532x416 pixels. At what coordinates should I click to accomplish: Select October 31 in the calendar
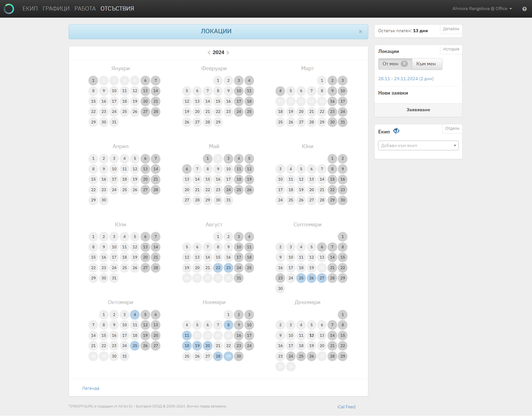pos(124,356)
